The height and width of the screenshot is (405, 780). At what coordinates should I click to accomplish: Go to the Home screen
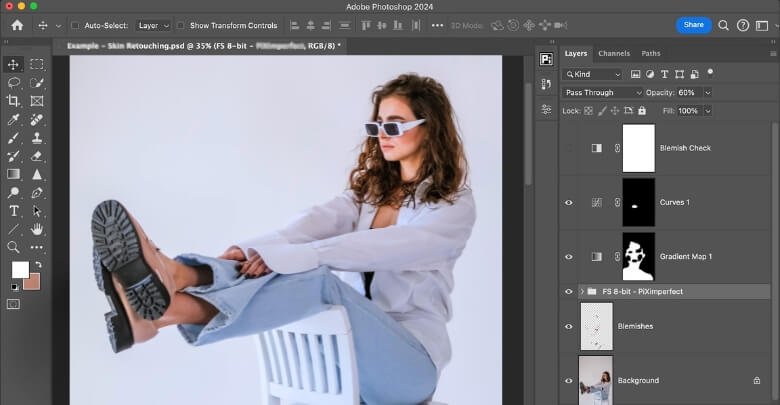tap(17, 25)
